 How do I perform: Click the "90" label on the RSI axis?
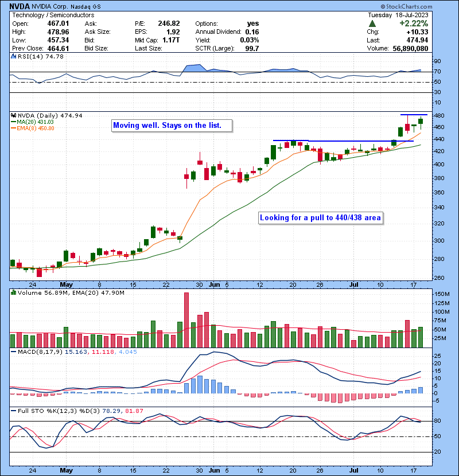point(437,61)
